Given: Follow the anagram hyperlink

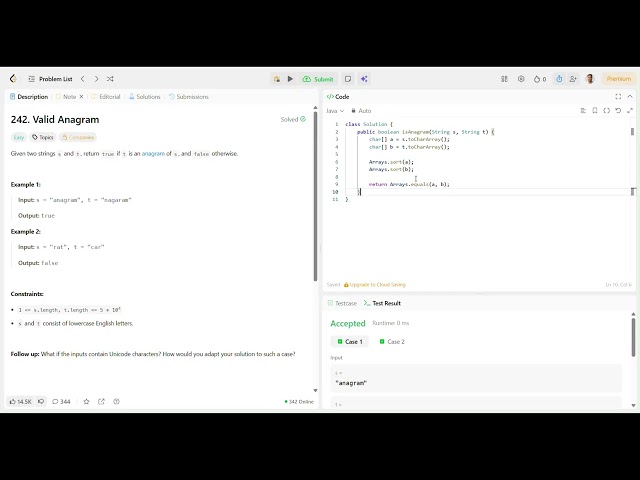Looking at the screenshot, I should (x=153, y=153).
